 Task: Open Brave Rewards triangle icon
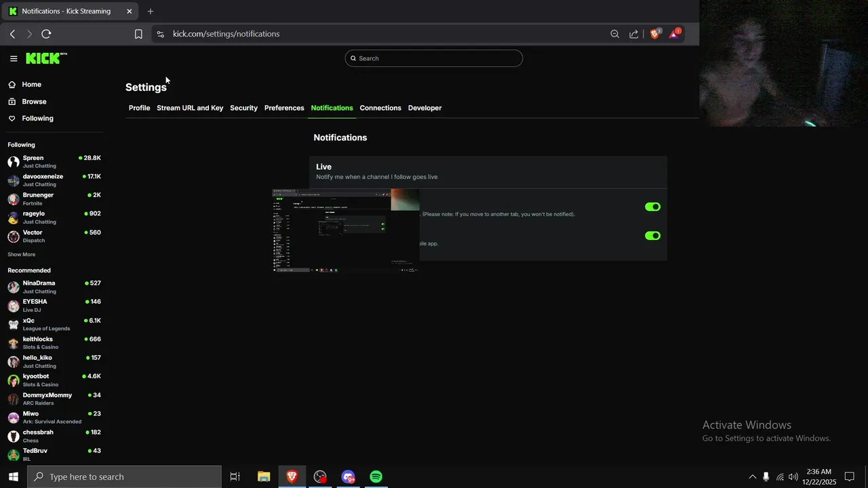click(x=675, y=33)
